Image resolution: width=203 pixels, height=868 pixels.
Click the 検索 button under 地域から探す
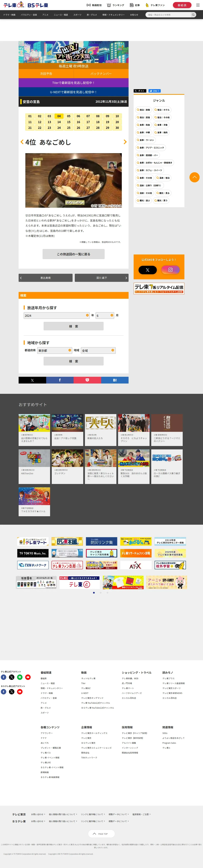click(x=74, y=361)
